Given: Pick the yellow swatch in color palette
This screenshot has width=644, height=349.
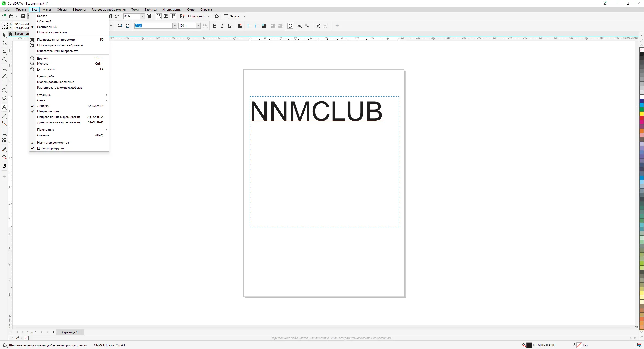Looking at the screenshot, I should tap(641, 114).
